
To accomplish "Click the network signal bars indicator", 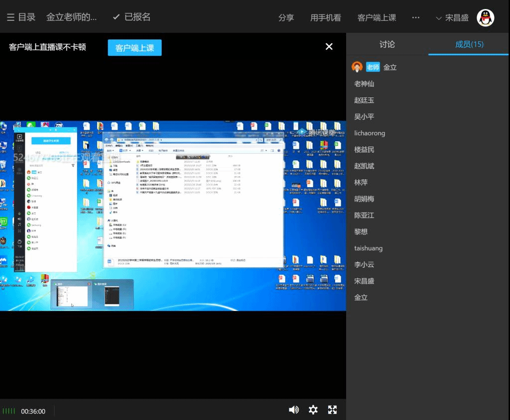I will pyautogui.click(x=9, y=411).
